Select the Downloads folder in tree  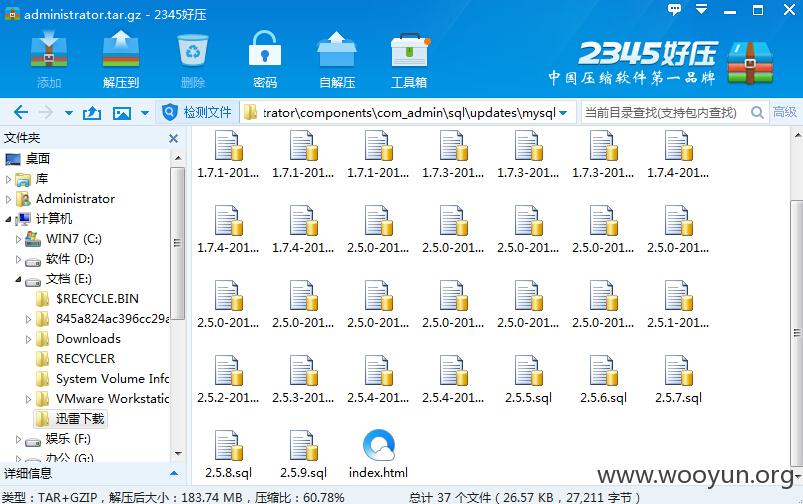coord(78,339)
